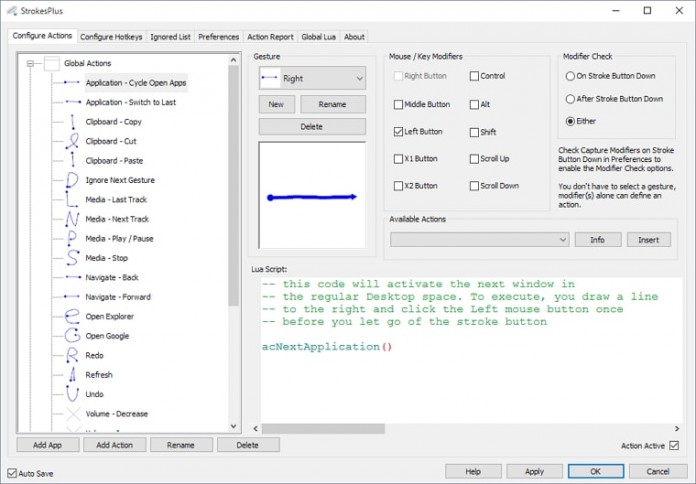Uncheck the Left Button modifier
The image size is (696, 484).
click(x=398, y=132)
